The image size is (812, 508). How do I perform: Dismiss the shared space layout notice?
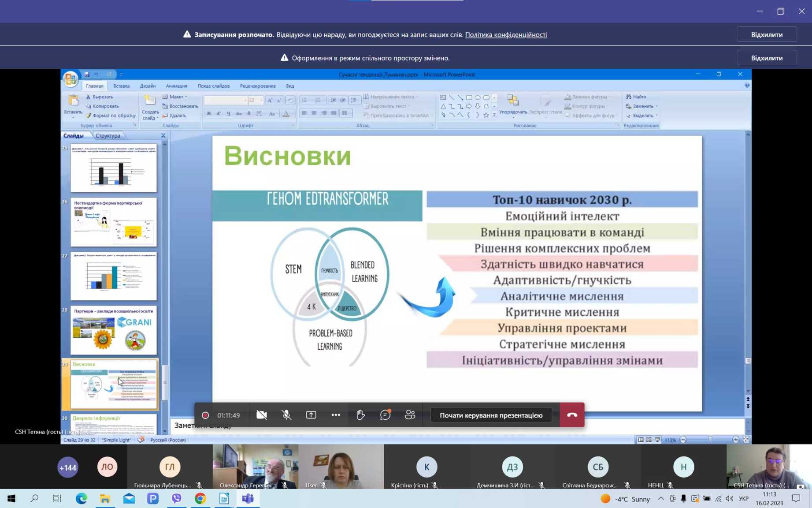point(767,58)
